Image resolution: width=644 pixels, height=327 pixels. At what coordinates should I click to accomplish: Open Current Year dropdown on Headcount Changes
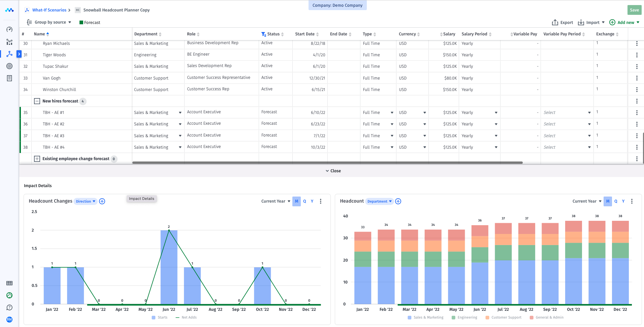(x=276, y=201)
